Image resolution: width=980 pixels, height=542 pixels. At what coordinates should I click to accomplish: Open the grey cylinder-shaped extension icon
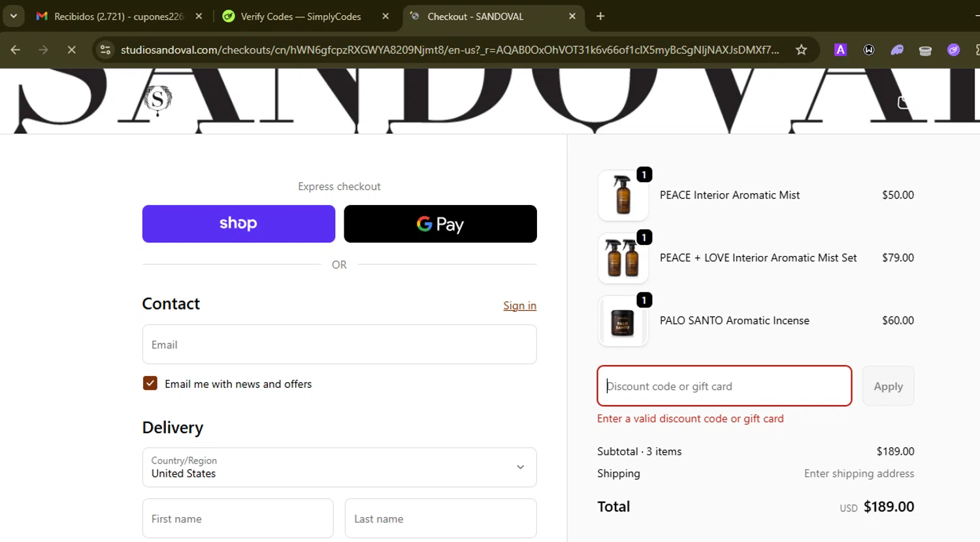[x=925, y=50]
